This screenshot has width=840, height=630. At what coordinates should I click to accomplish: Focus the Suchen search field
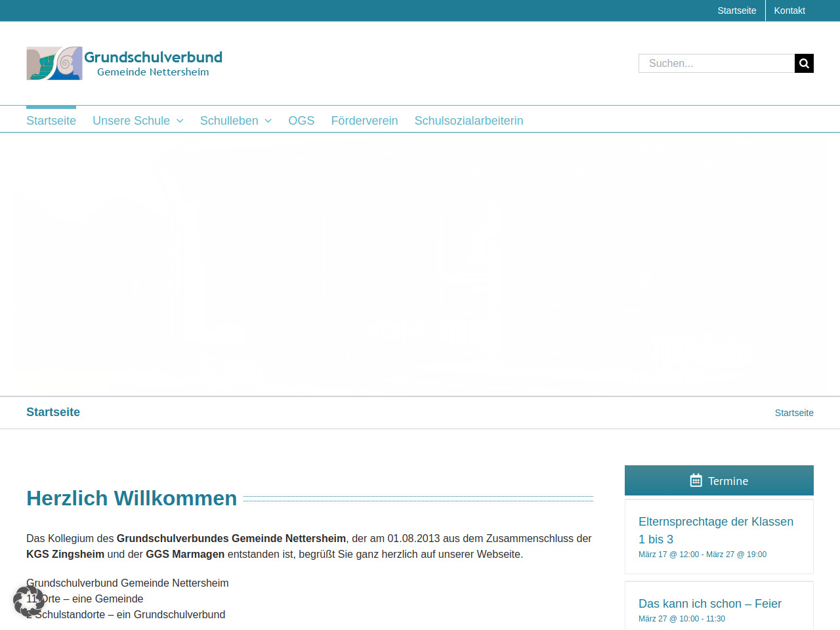[716, 64]
